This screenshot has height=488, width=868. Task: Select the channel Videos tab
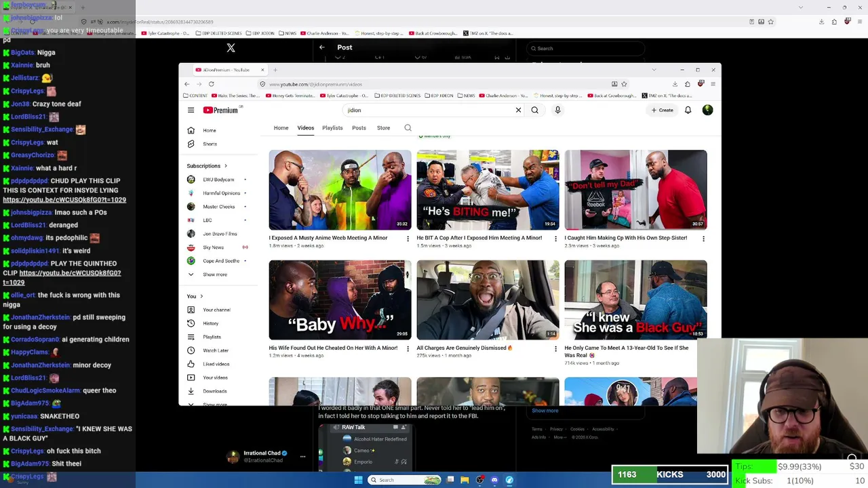pos(305,127)
